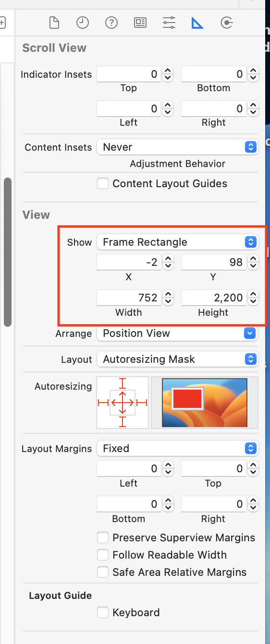
Task: Click the autoresizing springs and struts diagram
Action: click(x=123, y=403)
